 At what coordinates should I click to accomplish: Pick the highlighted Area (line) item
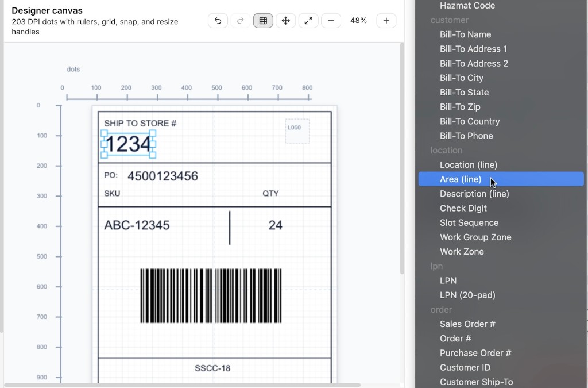tap(501, 179)
